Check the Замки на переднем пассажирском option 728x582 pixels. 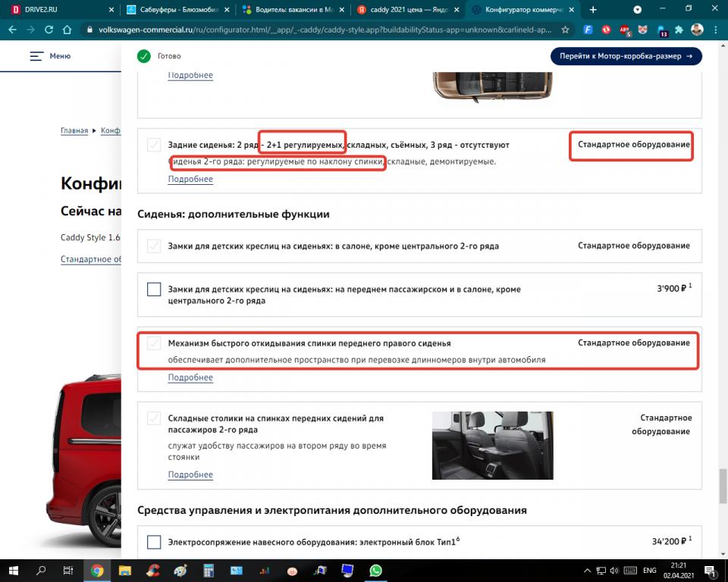tap(154, 289)
